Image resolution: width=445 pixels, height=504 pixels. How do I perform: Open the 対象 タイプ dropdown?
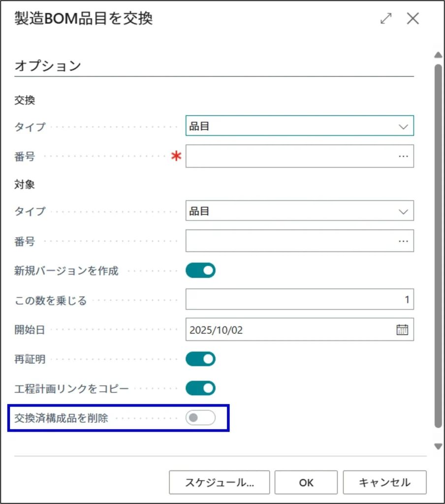[299, 211]
